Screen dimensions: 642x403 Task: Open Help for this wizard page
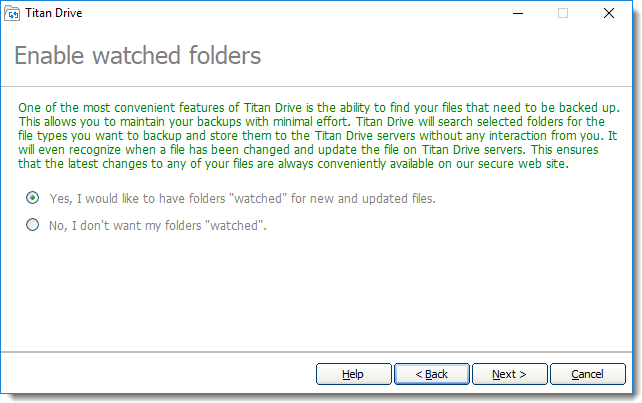[x=353, y=374]
